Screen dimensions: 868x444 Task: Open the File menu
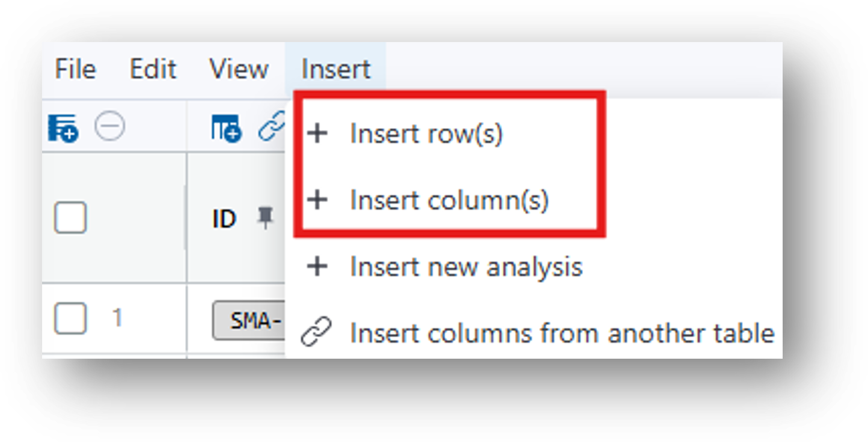tap(75, 69)
